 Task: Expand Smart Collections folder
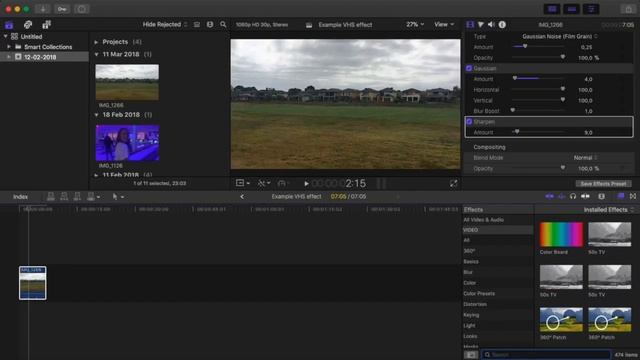click(9, 47)
